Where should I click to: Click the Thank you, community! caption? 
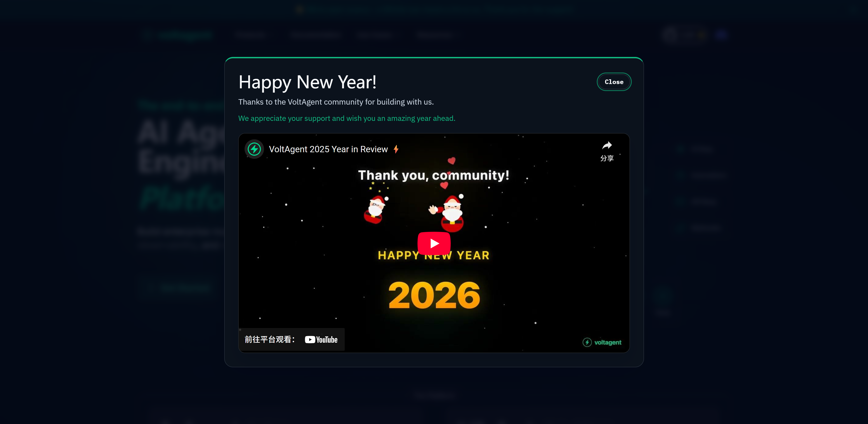pos(434,175)
